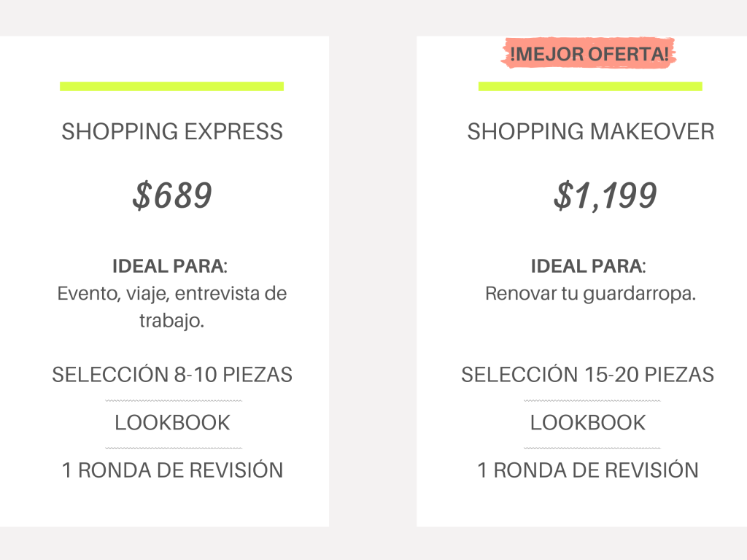Click the divider above LOOKBOOK in Express card
This screenshot has height=560, width=747.
[174, 400]
